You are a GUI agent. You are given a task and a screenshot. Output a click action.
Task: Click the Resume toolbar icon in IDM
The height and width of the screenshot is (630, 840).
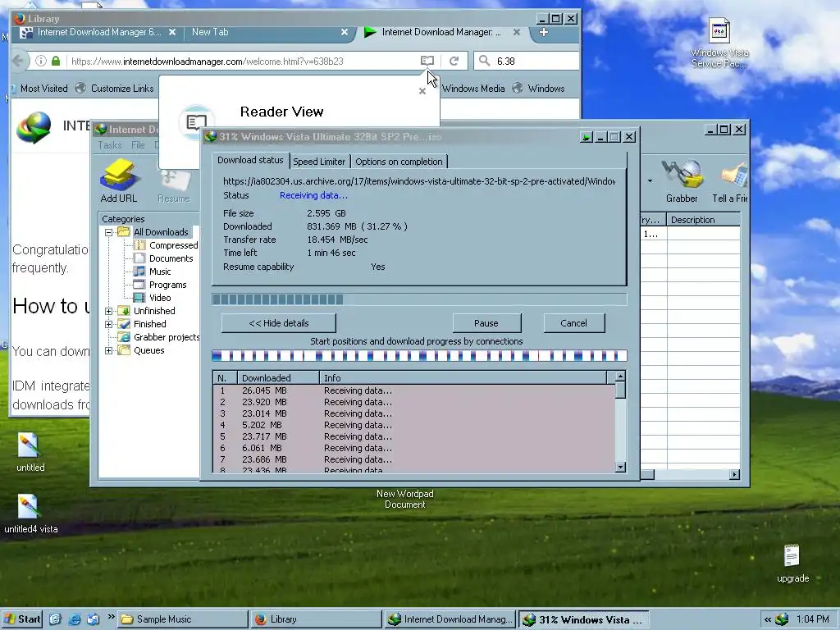[x=174, y=180]
